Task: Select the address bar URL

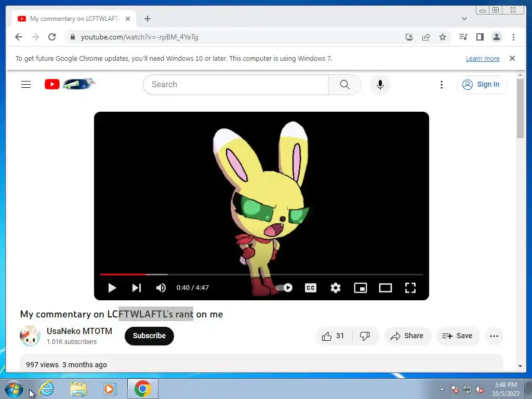Action: [x=139, y=37]
